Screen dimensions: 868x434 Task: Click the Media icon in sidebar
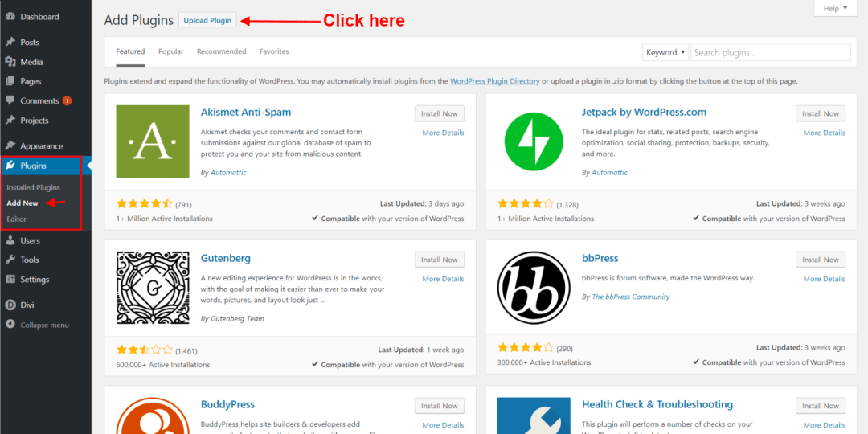coord(10,62)
